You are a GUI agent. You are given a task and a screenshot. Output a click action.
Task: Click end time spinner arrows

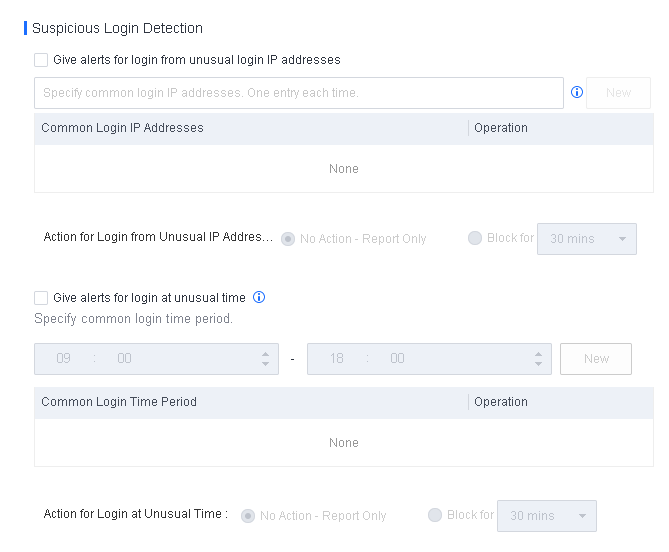coord(538,359)
